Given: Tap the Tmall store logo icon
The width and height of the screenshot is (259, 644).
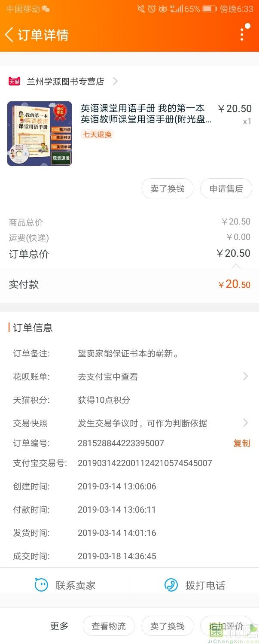Looking at the screenshot, I should point(14,81).
